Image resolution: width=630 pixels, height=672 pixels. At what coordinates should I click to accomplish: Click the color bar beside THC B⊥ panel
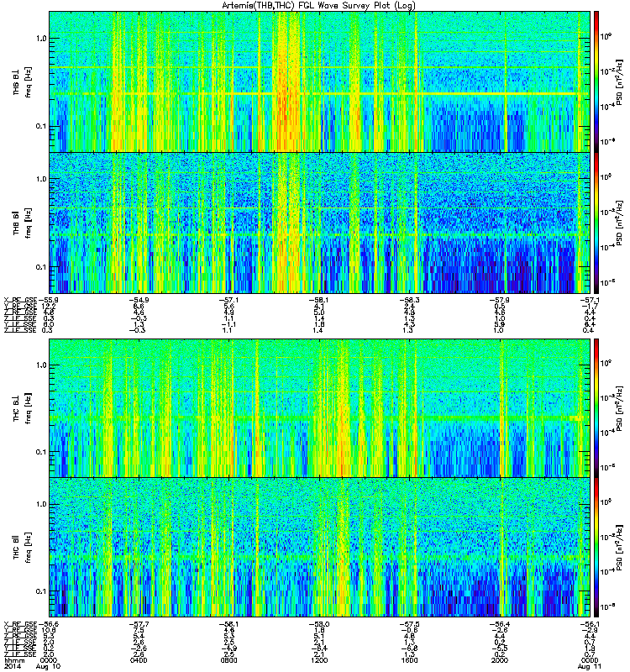click(596, 407)
